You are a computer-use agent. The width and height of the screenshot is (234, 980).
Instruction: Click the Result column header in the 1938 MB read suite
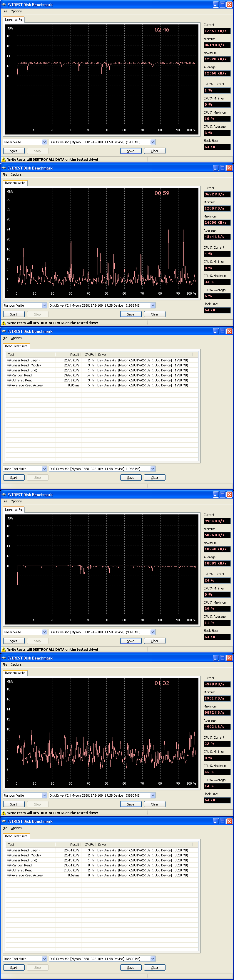coord(74,355)
